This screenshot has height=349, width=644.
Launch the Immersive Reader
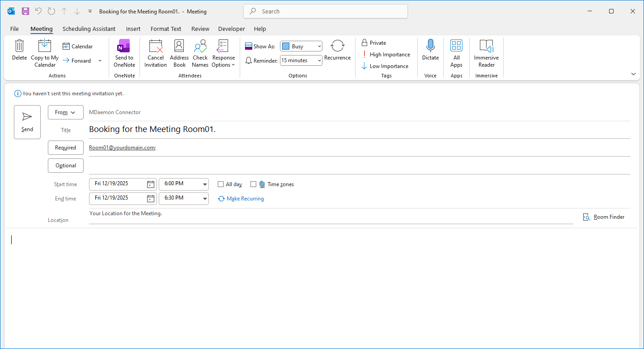click(486, 46)
